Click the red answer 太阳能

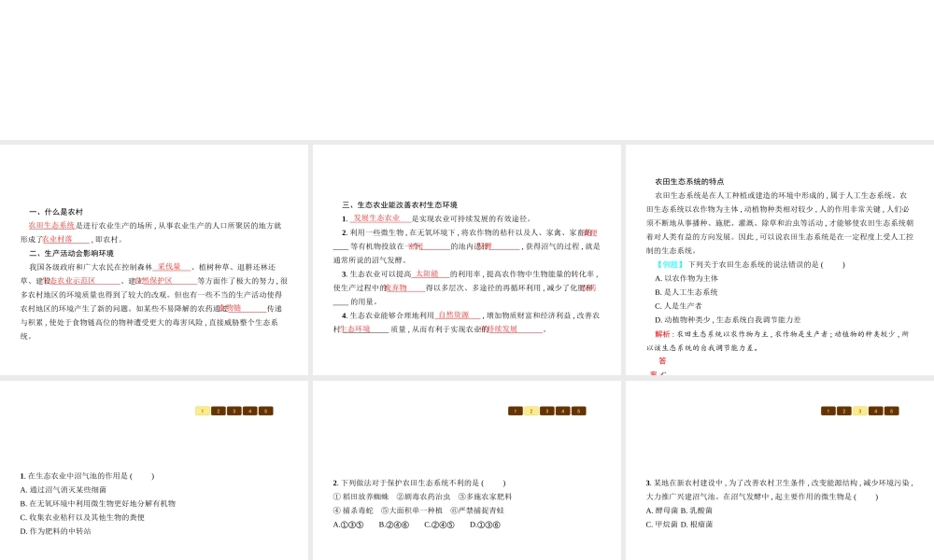click(427, 273)
